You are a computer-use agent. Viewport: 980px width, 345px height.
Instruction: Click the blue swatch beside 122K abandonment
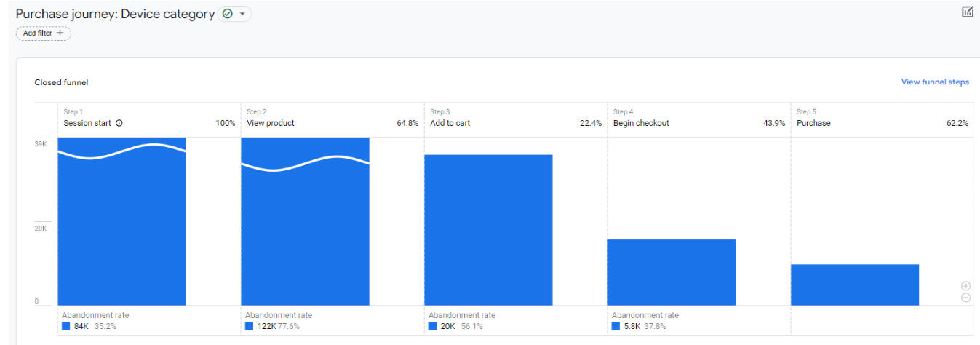click(x=250, y=326)
